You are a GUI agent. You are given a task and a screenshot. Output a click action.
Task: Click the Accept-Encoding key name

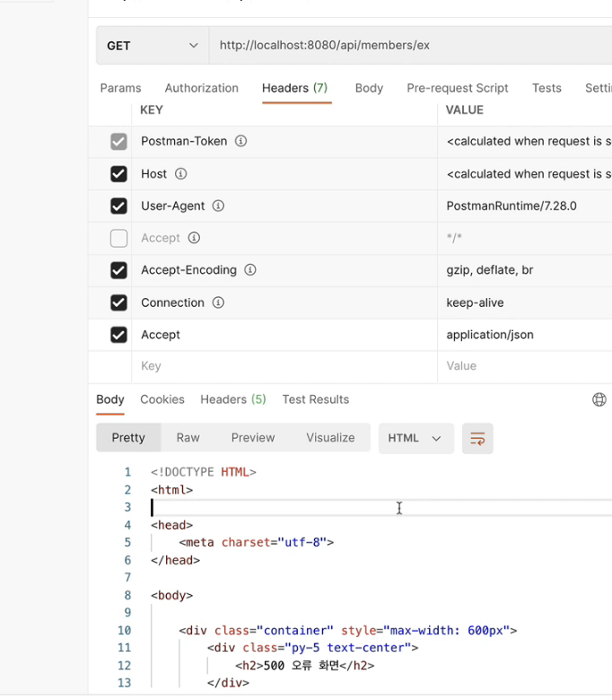[188, 270]
